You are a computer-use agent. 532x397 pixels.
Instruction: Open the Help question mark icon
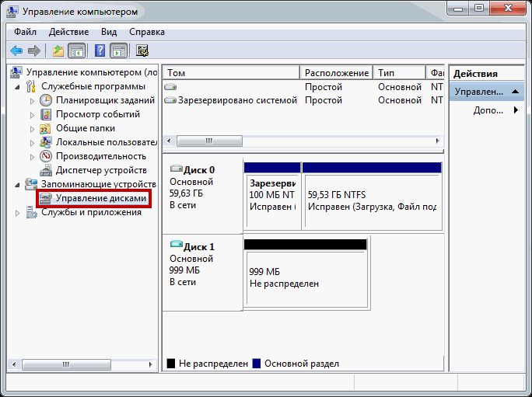pos(100,50)
